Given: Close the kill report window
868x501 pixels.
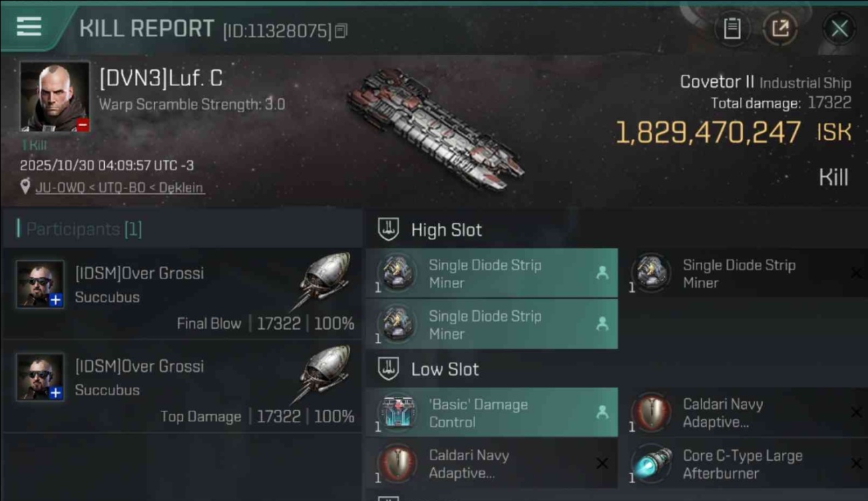Looking at the screenshot, I should [839, 29].
